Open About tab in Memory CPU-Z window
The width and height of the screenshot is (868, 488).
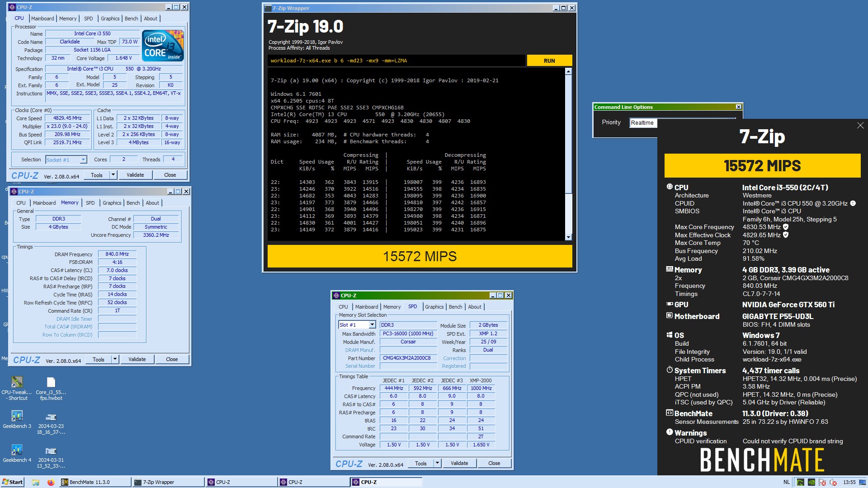(152, 203)
